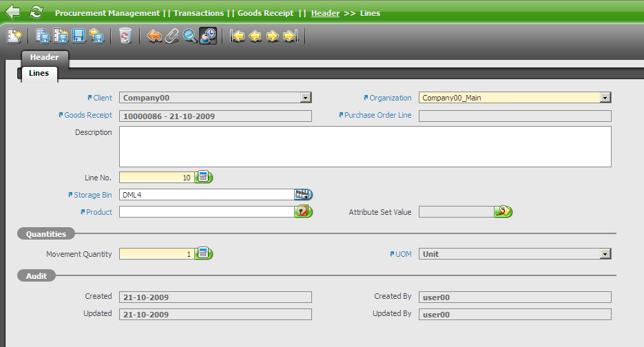Toggle the audit trail icon in toolbar
Screen dimensions: 644x347
[x=208, y=36]
